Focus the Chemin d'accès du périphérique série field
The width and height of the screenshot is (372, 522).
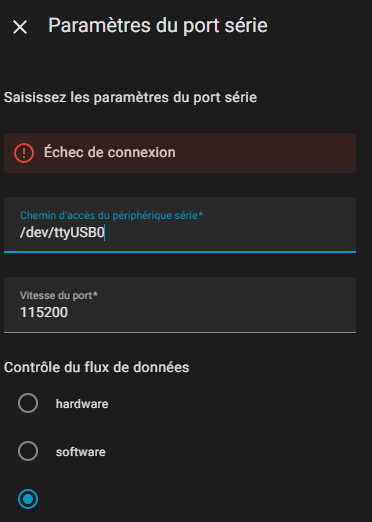(x=180, y=225)
